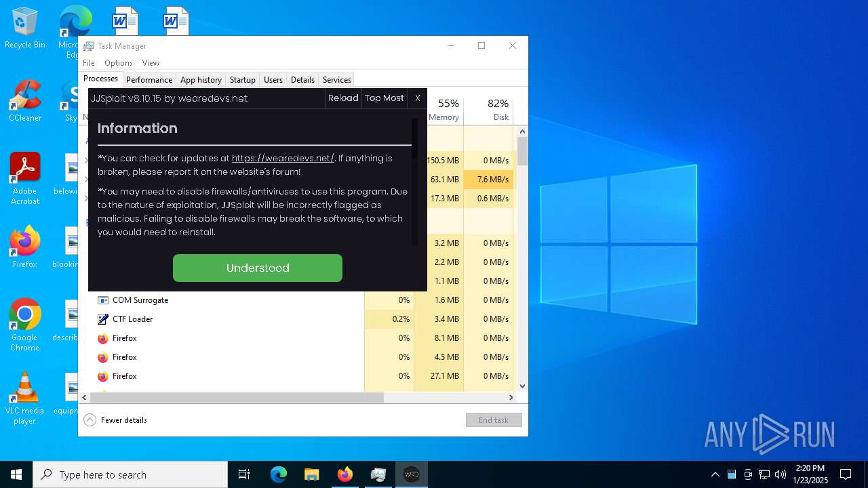
Task: Open the wearedevs.net update link
Action: [283, 158]
